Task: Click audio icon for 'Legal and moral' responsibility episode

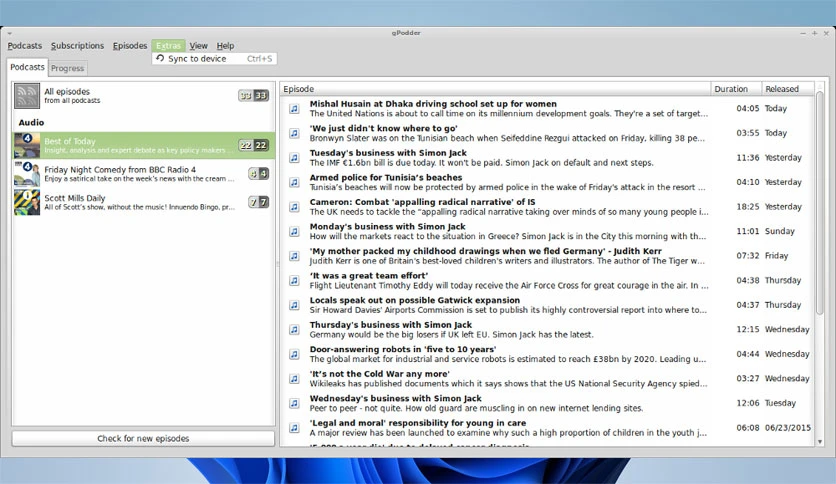Action: pyautogui.click(x=294, y=427)
